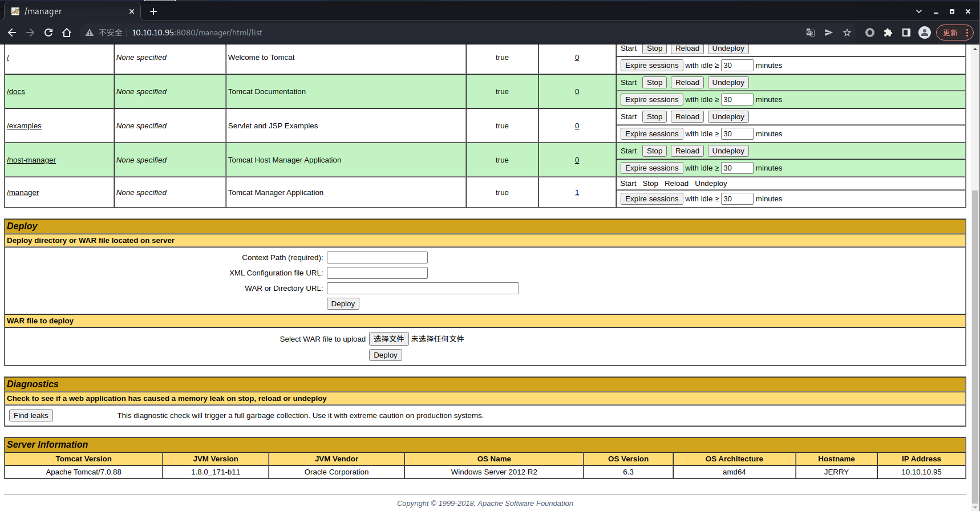Click Deploy under directory or WAR URL
The width and height of the screenshot is (980, 511).
click(343, 304)
